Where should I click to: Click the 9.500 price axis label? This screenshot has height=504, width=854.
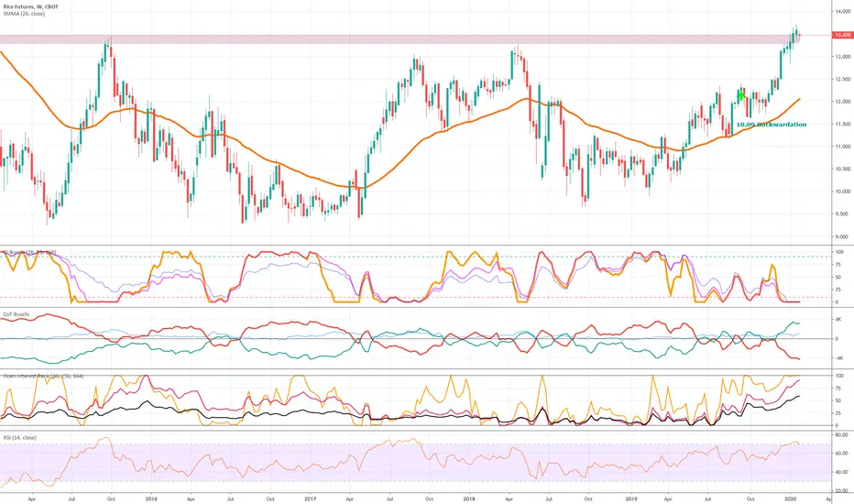point(843,214)
